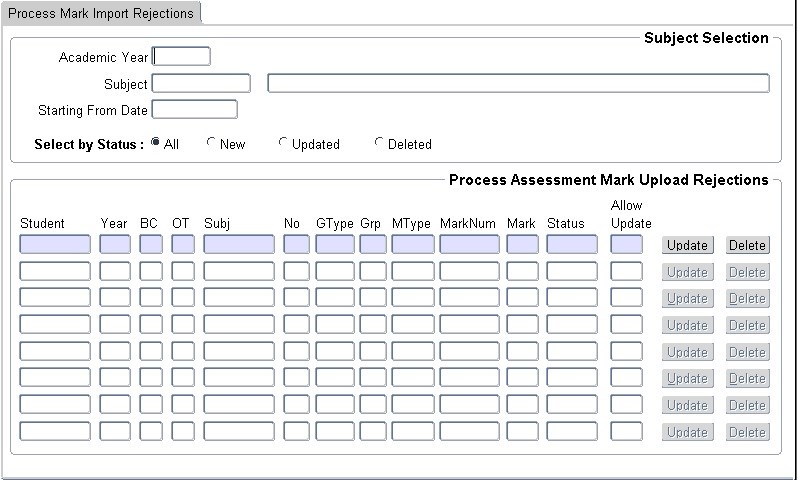Open the Process Mark Import Rejections tab
Image resolution: width=798 pixels, height=480 pixels.
click(x=102, y=12)
